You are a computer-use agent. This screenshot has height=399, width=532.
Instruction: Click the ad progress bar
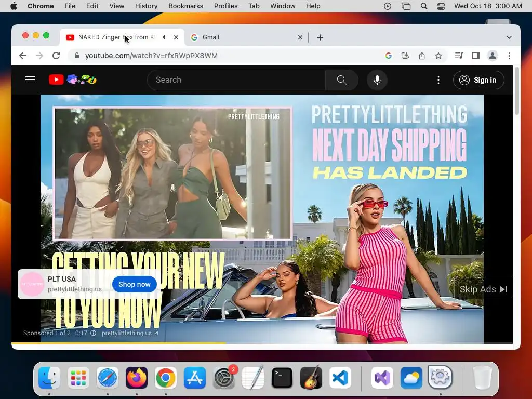[262, 343]
